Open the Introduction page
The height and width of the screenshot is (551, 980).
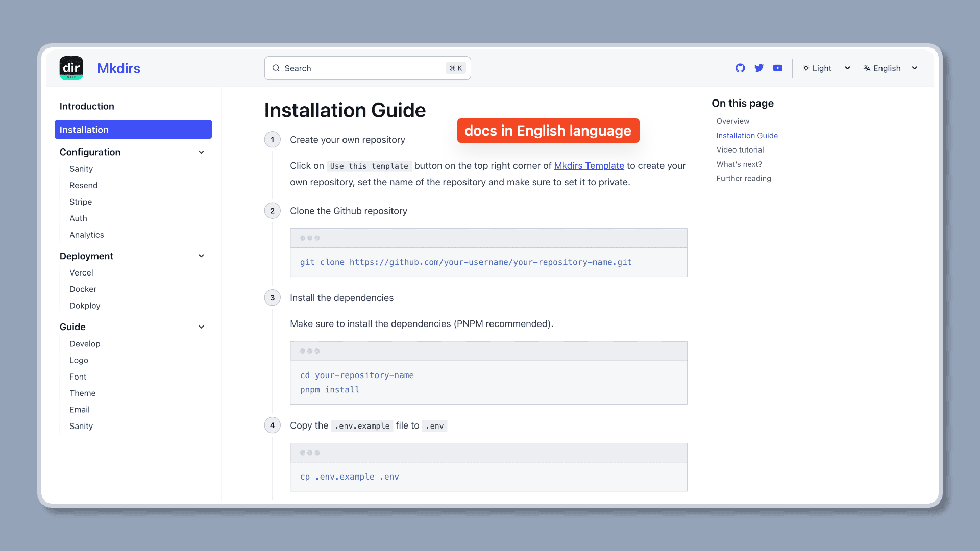[87, 106]
